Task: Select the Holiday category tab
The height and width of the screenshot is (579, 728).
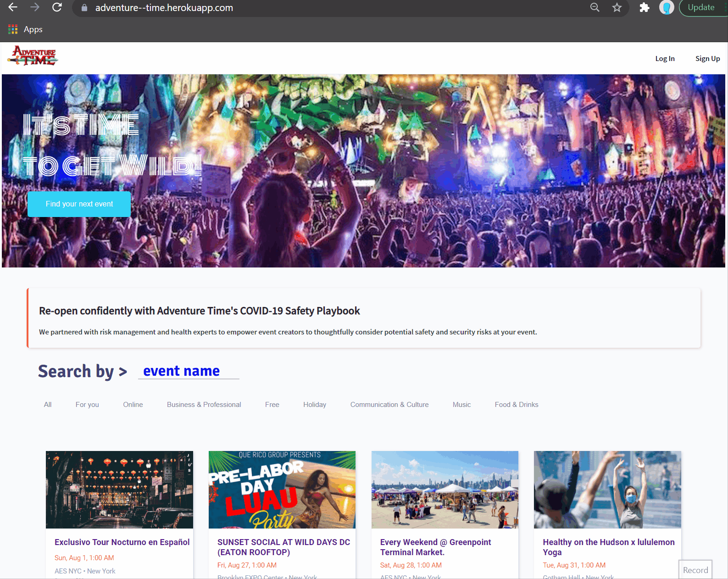Action: (315, 405)
